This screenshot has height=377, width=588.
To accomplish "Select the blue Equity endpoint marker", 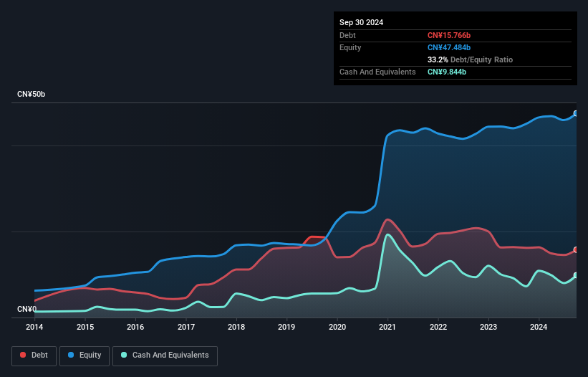I will click(576, 113).
